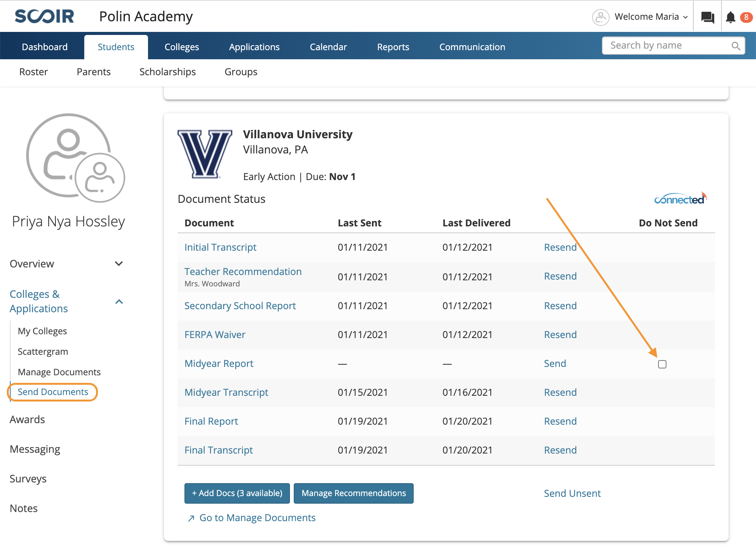Open My Colleges in the sidebar

42,331
